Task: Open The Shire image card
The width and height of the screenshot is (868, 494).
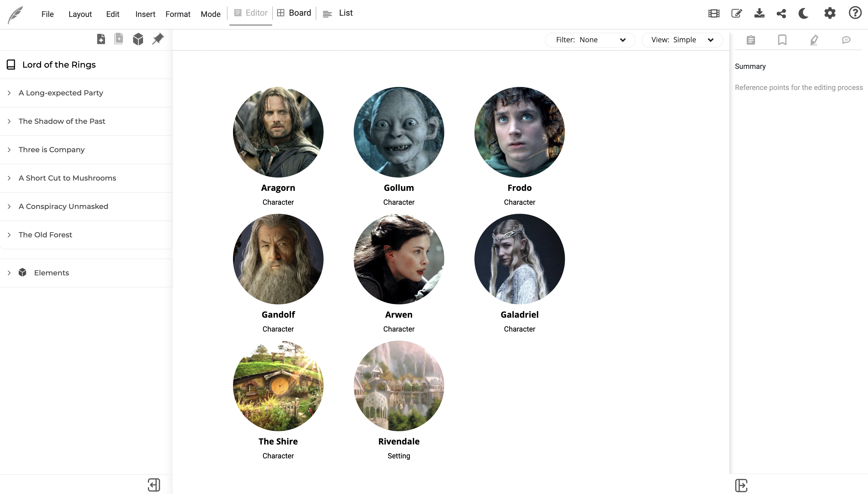Action: coord(278,386)
